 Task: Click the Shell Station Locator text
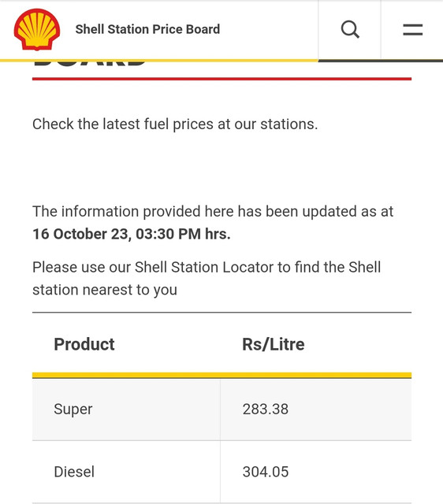coord(204,267)
